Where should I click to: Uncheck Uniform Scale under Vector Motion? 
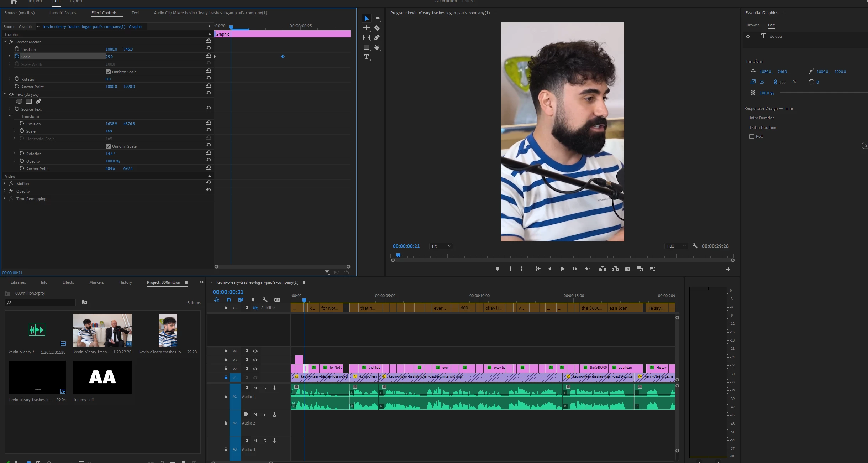point(108,72)
